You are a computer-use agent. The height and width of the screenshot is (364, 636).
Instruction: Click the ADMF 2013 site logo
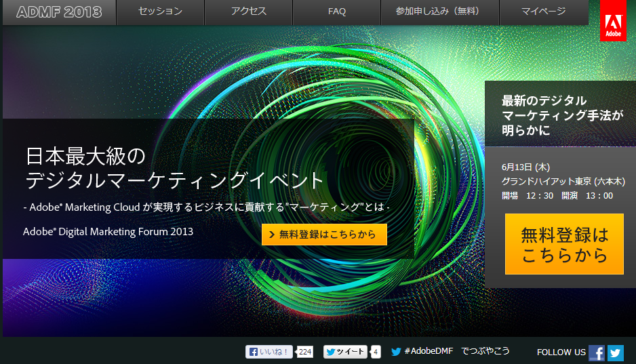pyautogui.click(x=60, y=12)
